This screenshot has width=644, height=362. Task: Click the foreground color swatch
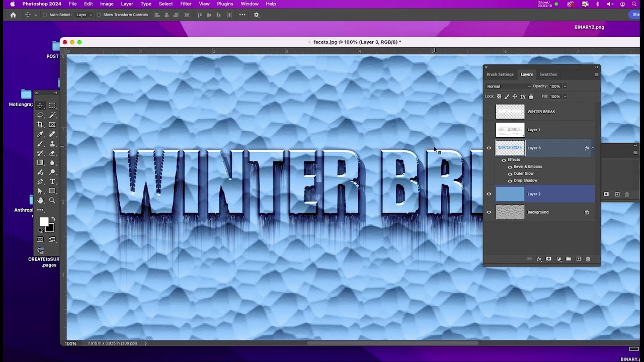44,222
